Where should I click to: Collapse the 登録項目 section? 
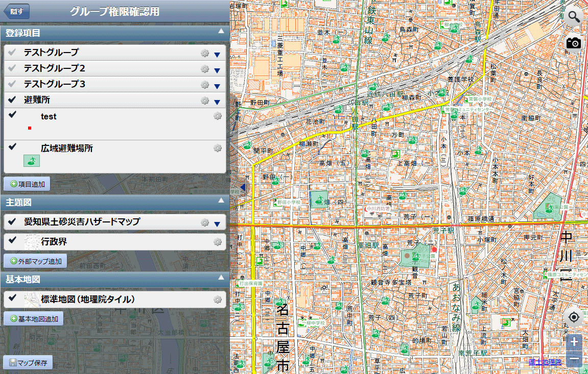click(x=221, y=31)
